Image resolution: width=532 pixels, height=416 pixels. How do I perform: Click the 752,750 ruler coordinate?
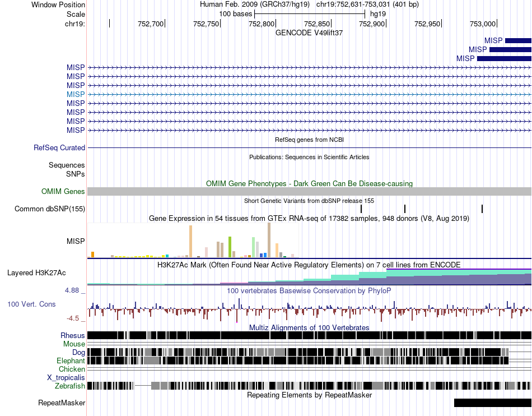click(206, 24)
